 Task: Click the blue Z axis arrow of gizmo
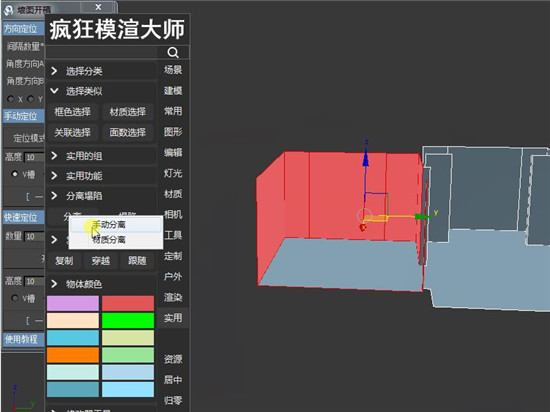point(365,158)
